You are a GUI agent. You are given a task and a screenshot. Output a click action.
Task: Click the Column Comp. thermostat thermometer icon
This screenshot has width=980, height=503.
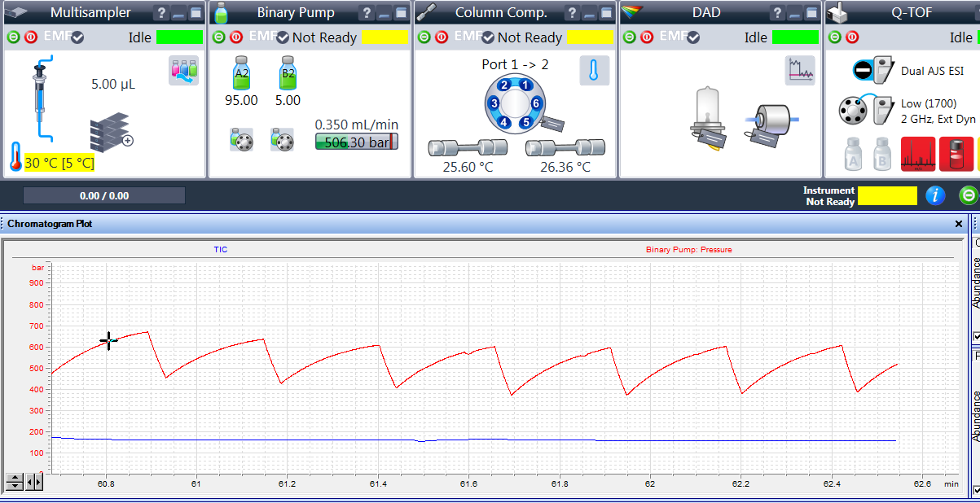(x=595, y=71)
